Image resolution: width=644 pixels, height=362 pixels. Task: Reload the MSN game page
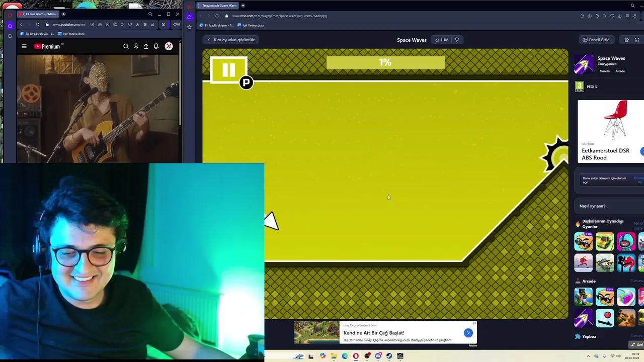pyautogui.click(x=217, y=16)
